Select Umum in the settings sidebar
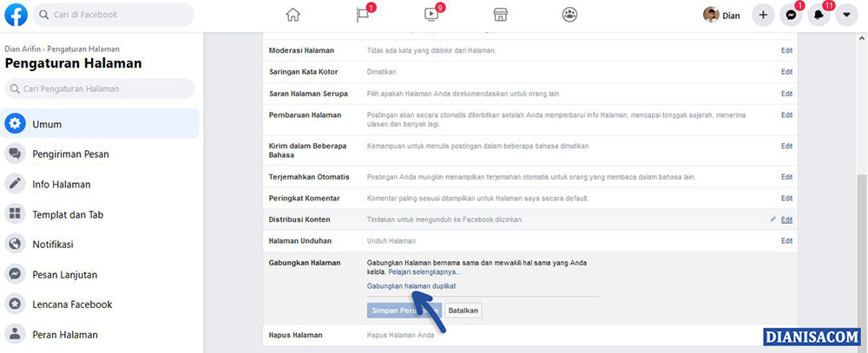This screenshot has height=353, width=868. [100, 123]
